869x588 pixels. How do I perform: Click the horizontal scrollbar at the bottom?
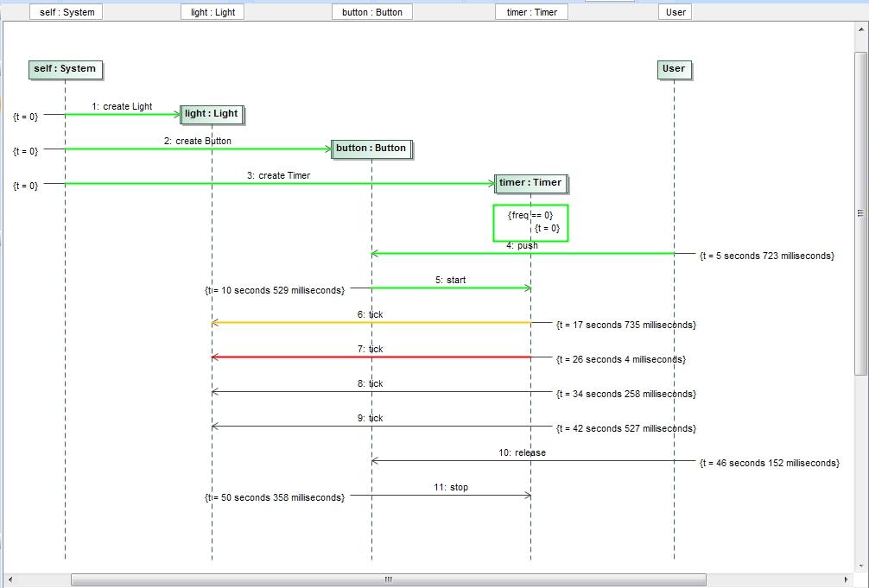pyautogui.click(x=388, y=579)
